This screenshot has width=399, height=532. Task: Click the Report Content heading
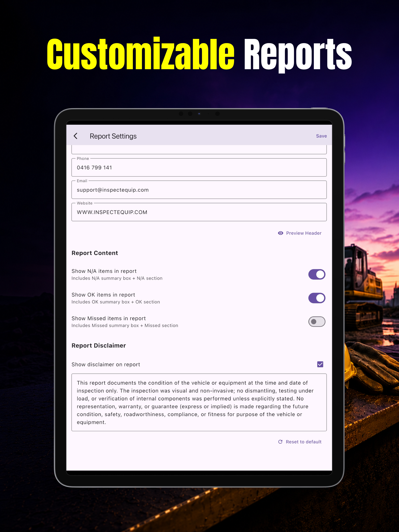pos(95,253)
